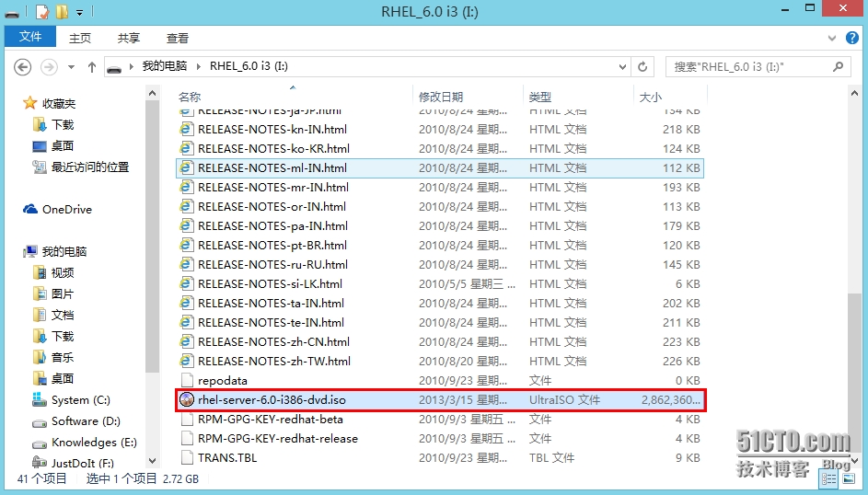This screenshot has width=868, height=495.
Task: Select RPM-GPG-KEY-redhat-beta file name
Action: click(270, 420)
